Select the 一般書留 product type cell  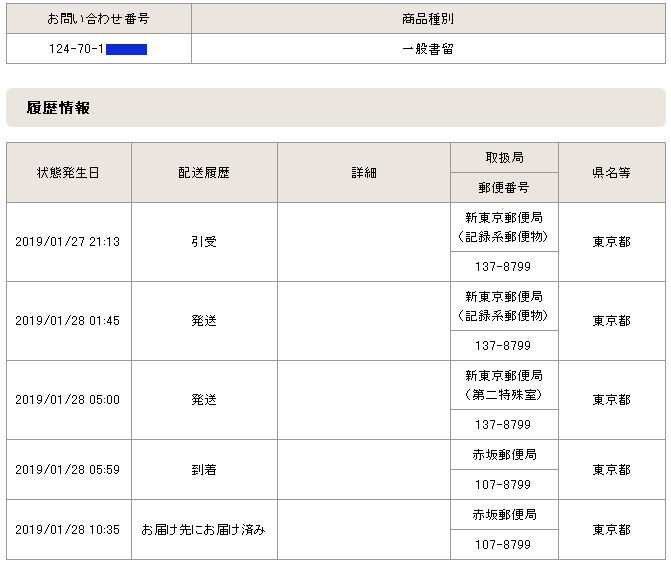point(428,49)
